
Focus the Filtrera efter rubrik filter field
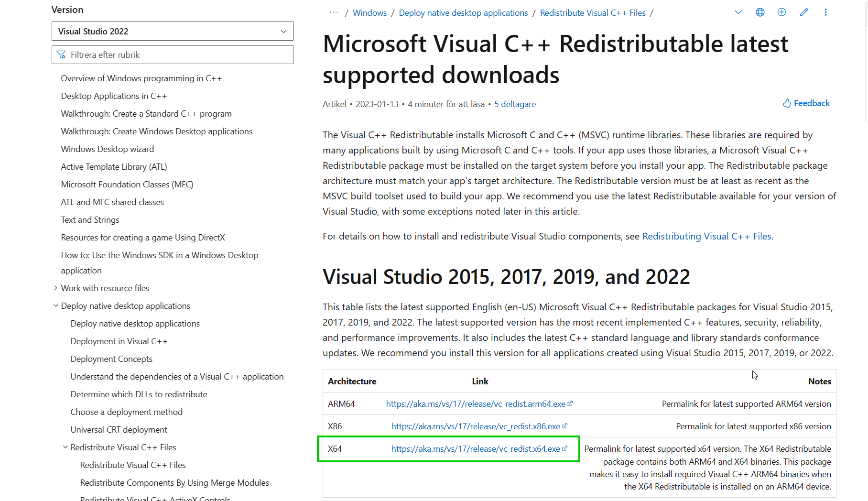173,54
